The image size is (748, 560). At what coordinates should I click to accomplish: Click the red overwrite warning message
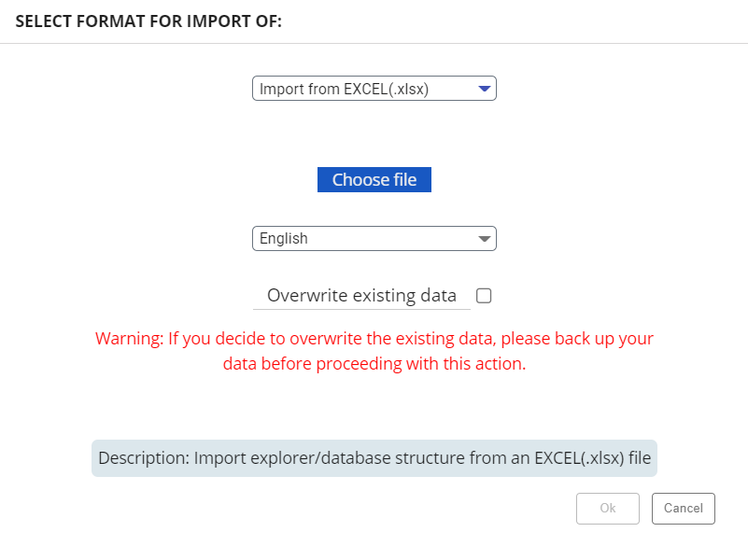[x=374, y=350]
